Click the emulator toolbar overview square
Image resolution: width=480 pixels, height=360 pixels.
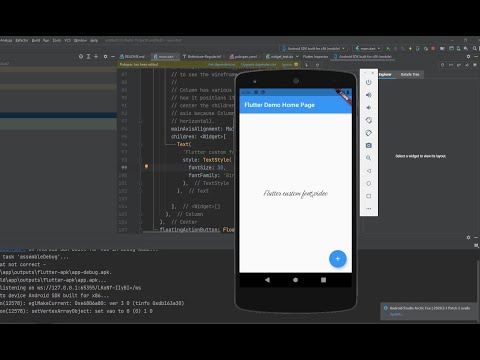pyautogui.click(x=369, y=196)
